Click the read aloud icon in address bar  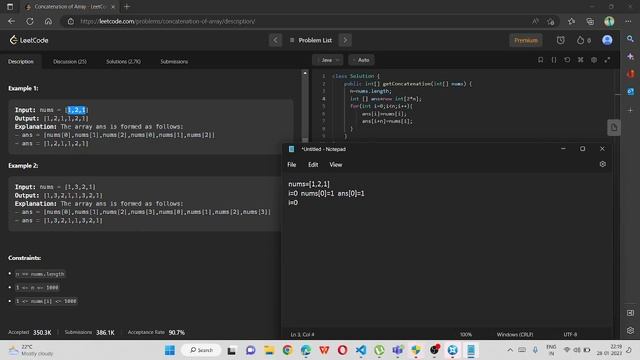(x=535, y=21)
